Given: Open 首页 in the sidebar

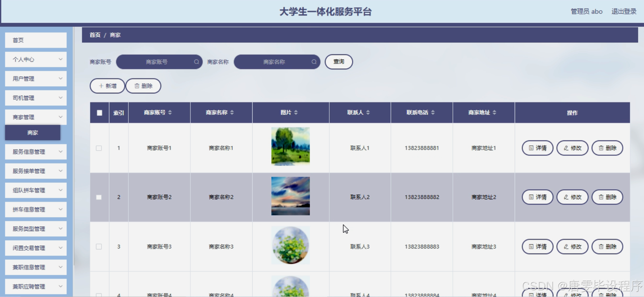Looking at the screenshot, I should [x=36, y=40].
